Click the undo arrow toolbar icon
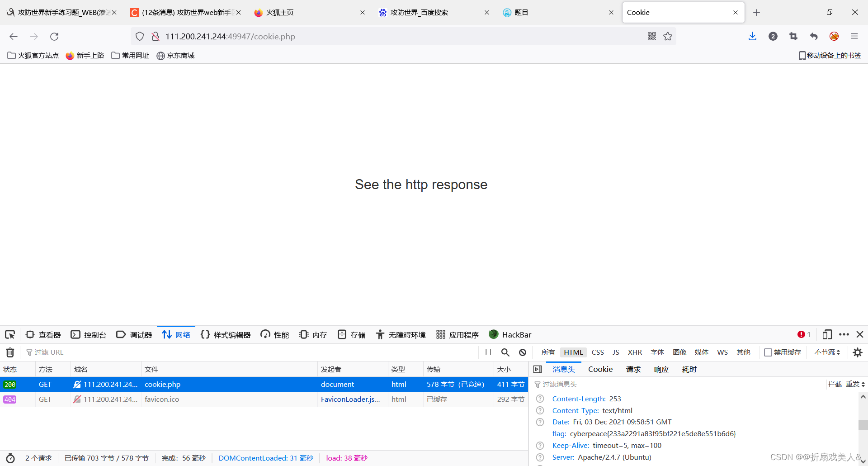 pyautogui.click(x=814, y=37)
